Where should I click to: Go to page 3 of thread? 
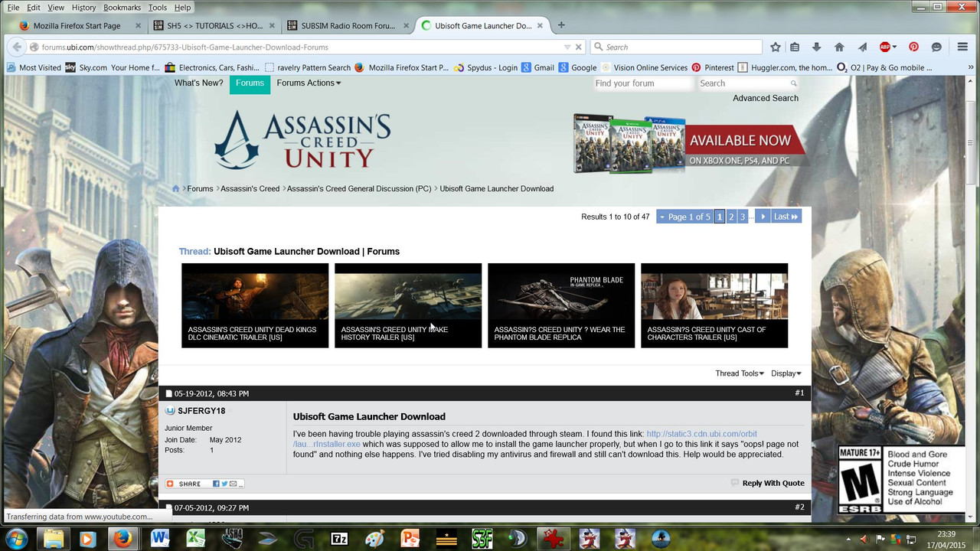743,217
